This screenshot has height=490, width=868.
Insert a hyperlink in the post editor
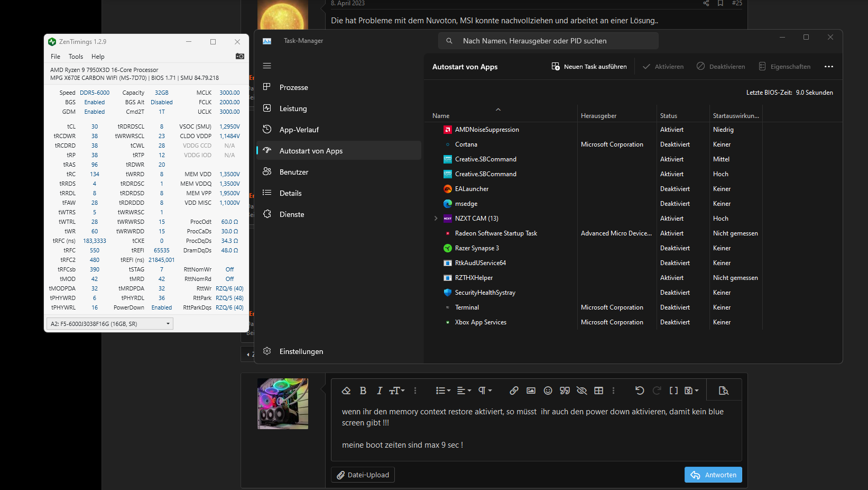(x=513, y=390)
